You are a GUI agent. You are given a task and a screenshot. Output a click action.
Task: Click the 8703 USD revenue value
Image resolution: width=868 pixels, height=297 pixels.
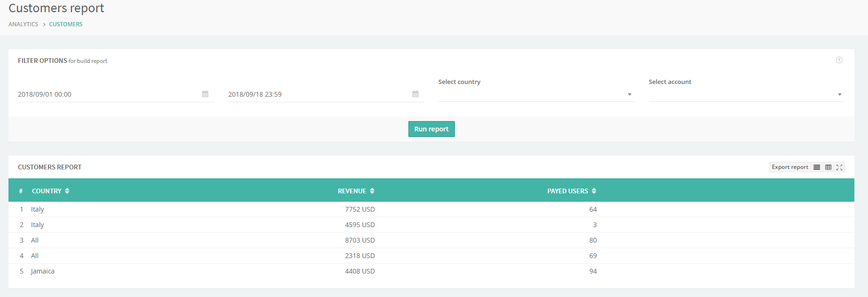click(x=360, y=240)
